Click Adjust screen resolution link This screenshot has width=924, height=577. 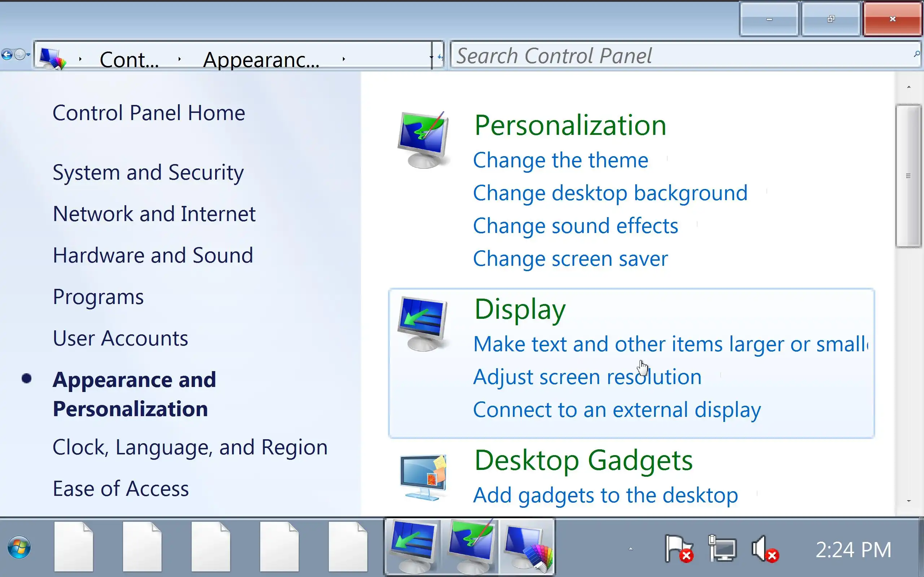point(587,377)
